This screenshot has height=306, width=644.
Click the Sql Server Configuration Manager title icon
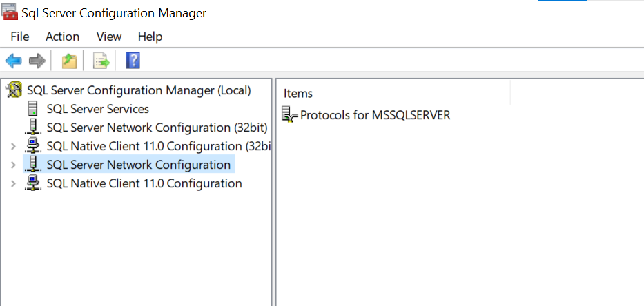click(10, 12)
